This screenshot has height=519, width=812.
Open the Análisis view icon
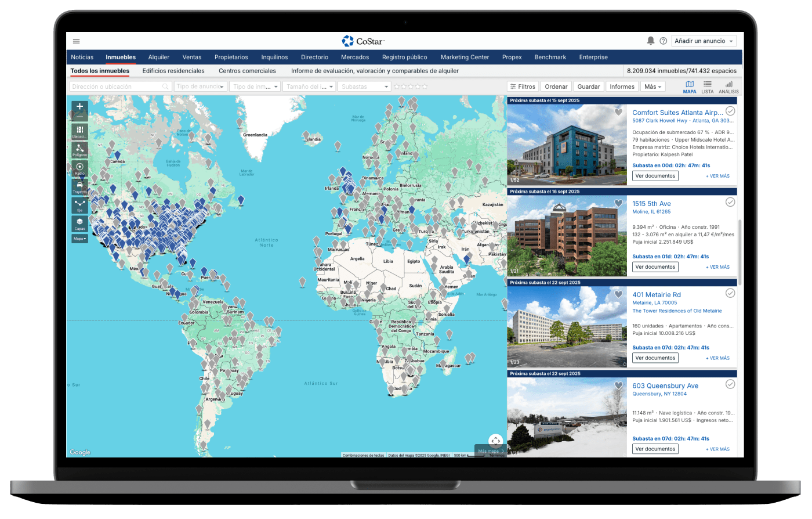(x=728, y=86)
